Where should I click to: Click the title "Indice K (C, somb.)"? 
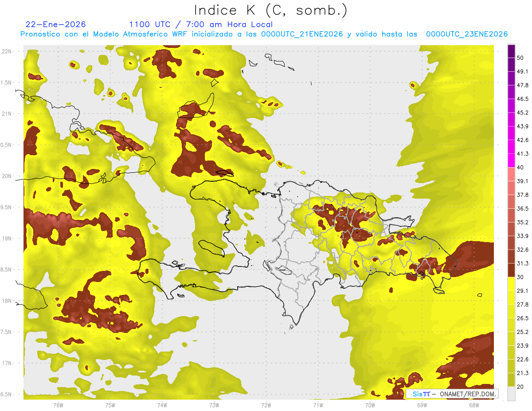[x=270, y=10]
